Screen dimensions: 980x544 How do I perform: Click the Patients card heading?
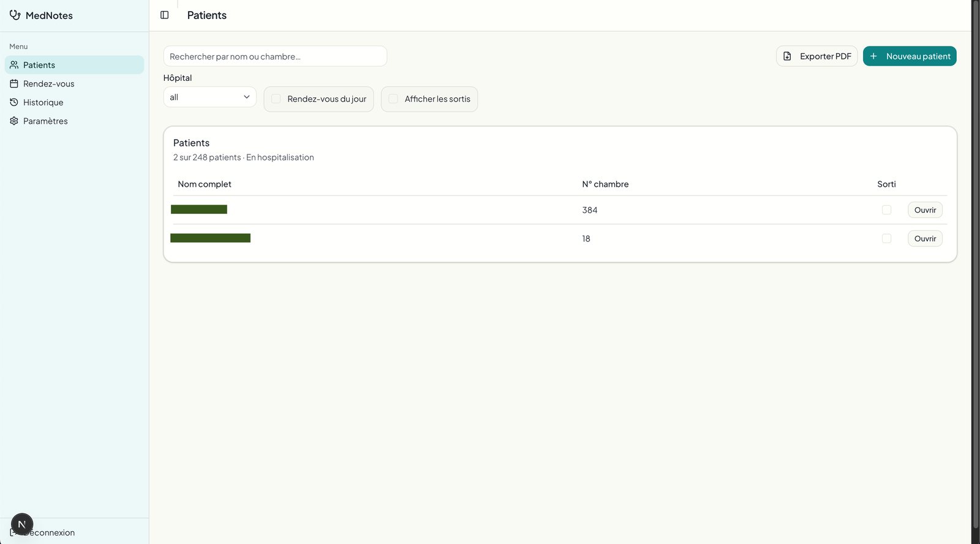191,143
